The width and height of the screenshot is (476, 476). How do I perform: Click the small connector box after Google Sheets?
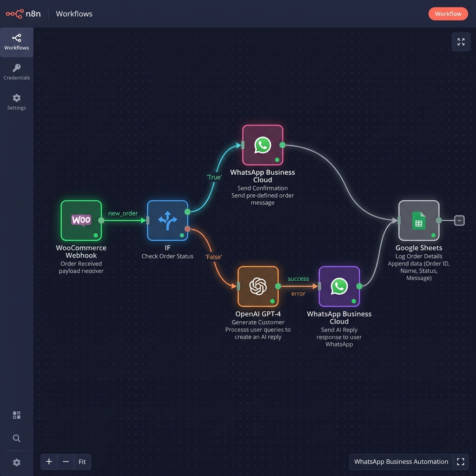(x=459, y=220)
